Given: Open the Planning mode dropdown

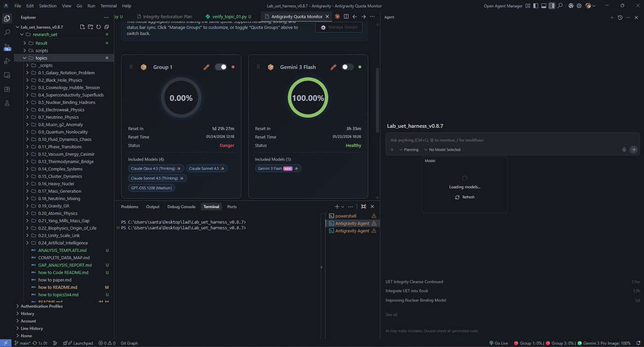Looking at the screenshot, I should click(x=408, y=150).
